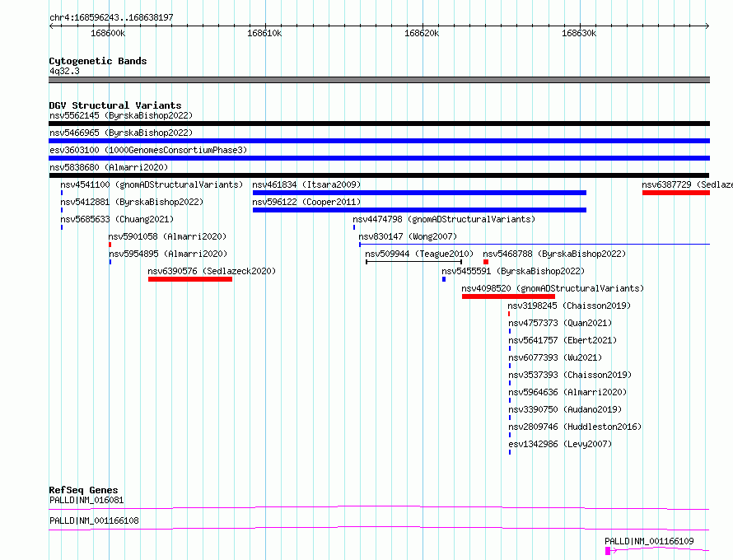Click nsv5685633 (Chuang2021) label
The image size is (733, 560).
click(117, 219)
